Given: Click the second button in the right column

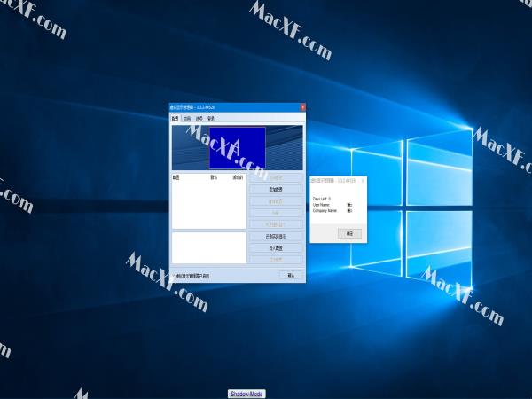Looking at the screenshot, I should click(276, 190).
